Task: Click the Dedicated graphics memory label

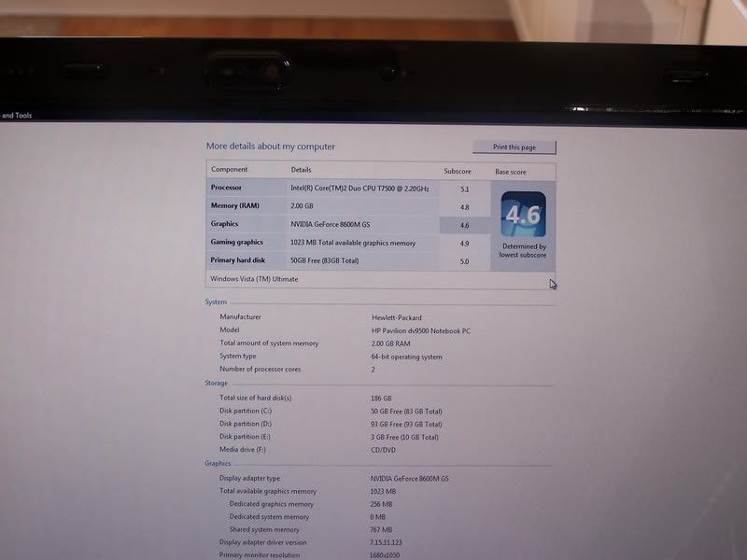Action: (x=272, y=504)
